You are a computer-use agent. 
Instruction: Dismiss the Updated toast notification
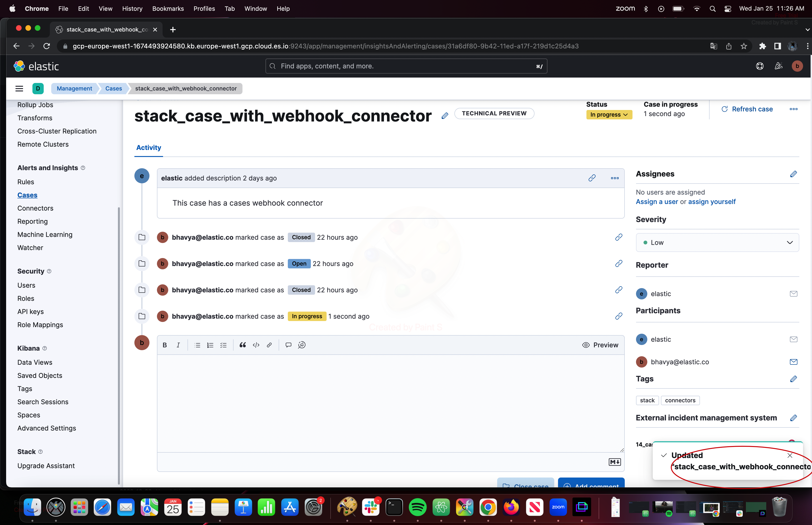[790, 455]
